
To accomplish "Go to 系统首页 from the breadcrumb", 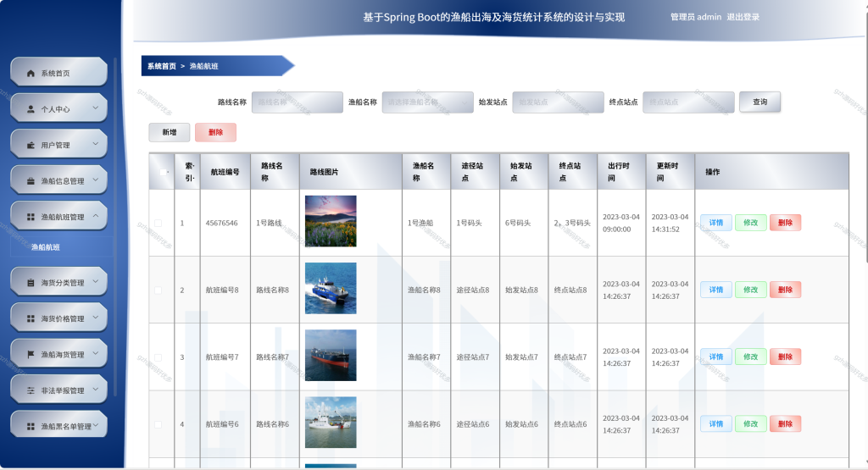I will tap(162, 66).
